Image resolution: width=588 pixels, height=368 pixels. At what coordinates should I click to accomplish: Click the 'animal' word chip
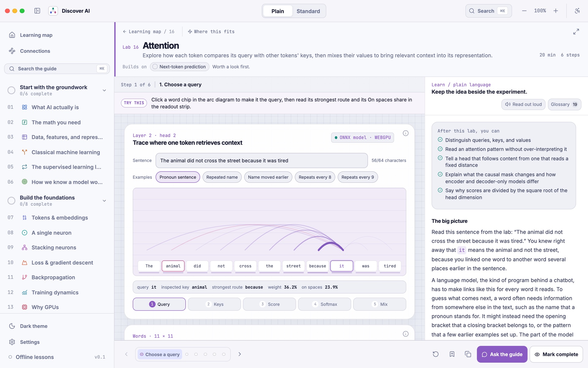pyautogui.click(x=173, y=266)
